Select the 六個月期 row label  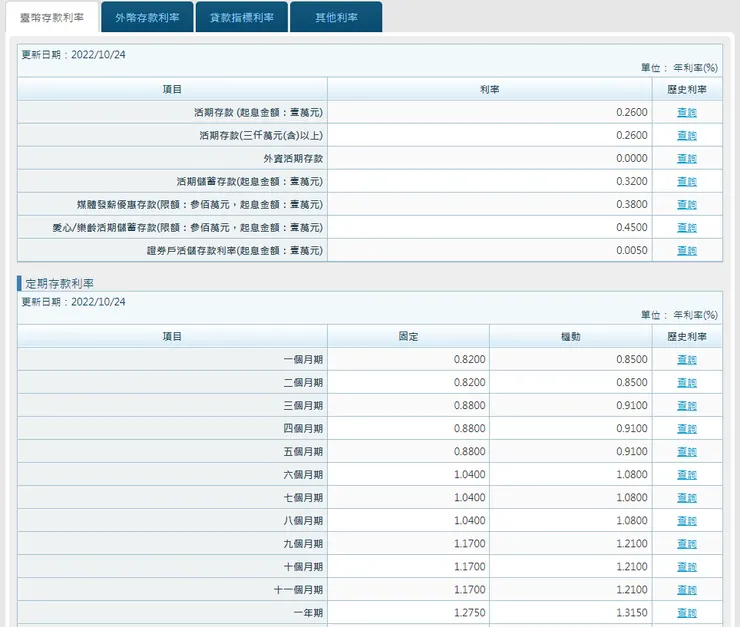point(303,475)
